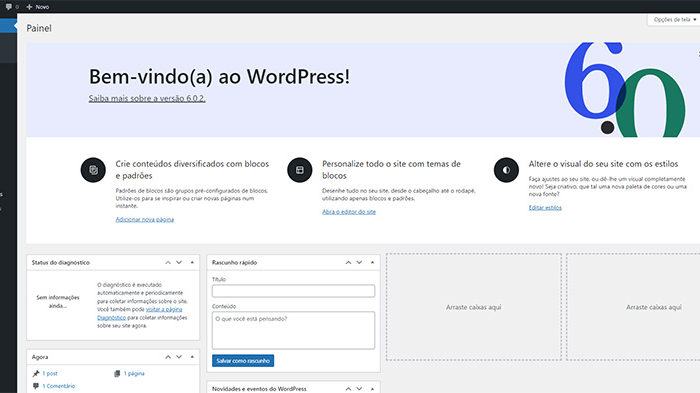
Task: Open the 1 post link
Action: point(50,373)
